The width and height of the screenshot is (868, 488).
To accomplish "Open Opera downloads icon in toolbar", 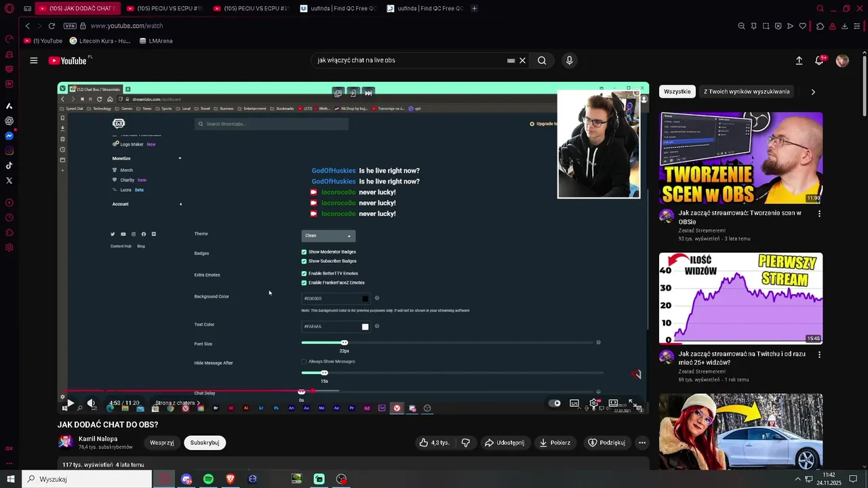I will (x=844, y=26).
